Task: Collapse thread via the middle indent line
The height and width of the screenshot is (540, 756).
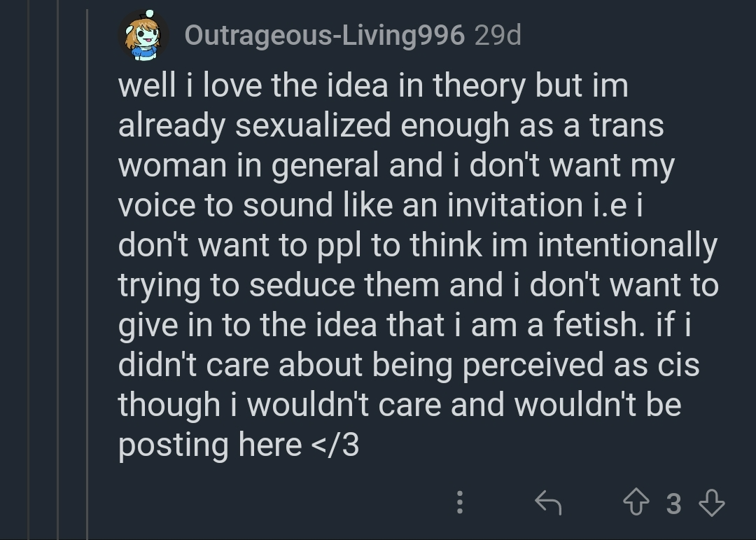Action: click(x=58, y=280)
